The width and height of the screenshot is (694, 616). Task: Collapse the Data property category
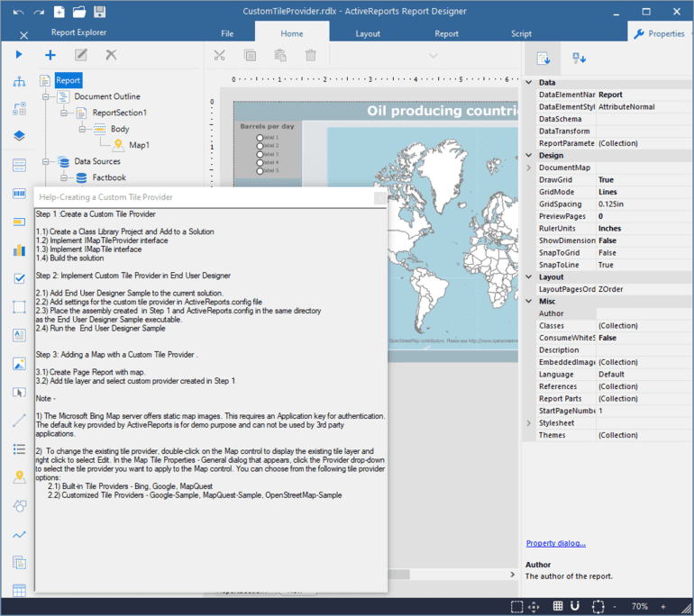point(528,82)
